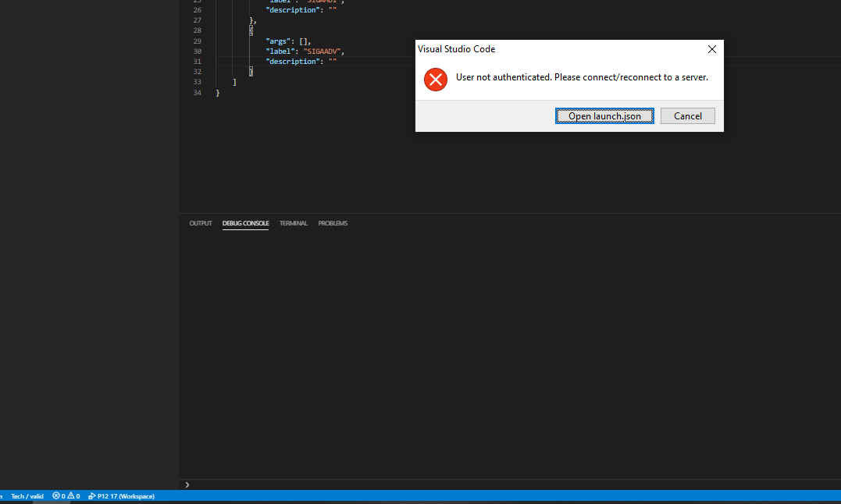Open the PROBLEMS tab
This screenshot has height=504, width=841.
[333, 223]
